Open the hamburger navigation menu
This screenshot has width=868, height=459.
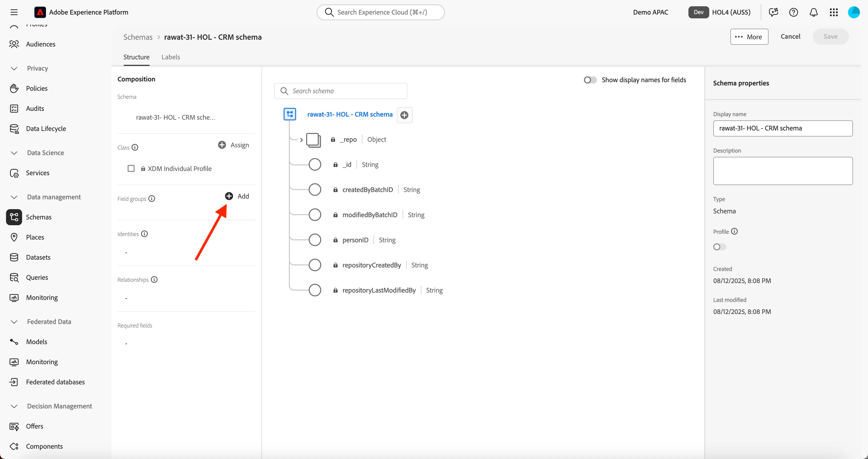(14, 12)
